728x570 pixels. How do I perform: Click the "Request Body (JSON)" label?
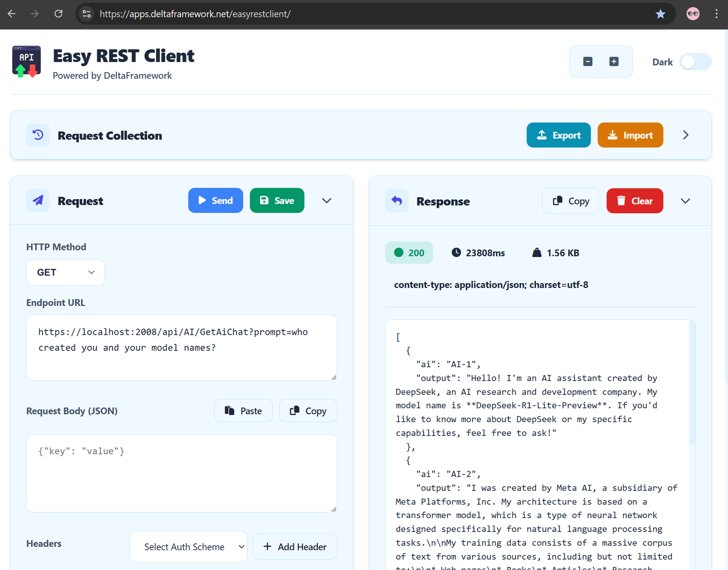72,411
